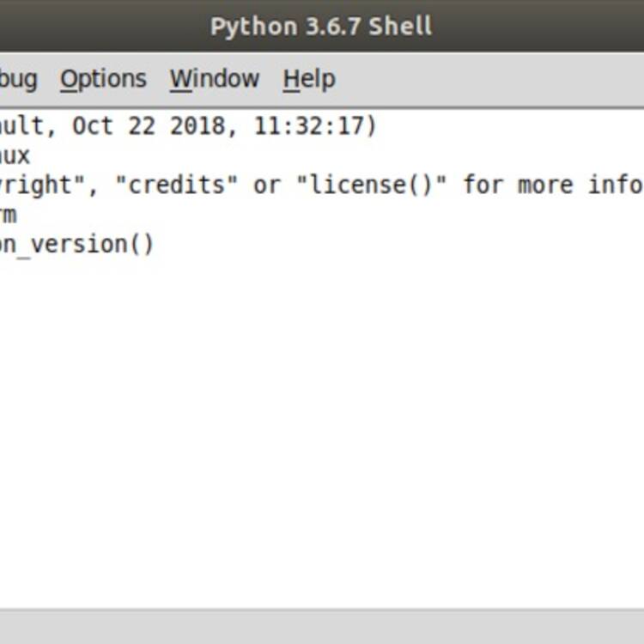Screen dimensions: 644x644
Task: Click the status bar at the bottom
Action: click(322, 627)
